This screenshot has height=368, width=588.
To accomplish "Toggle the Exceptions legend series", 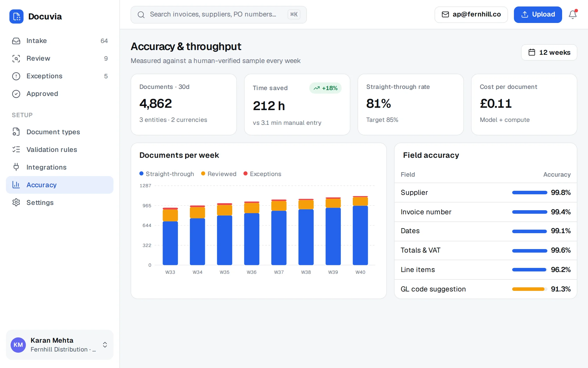I will tap(262, 174).
